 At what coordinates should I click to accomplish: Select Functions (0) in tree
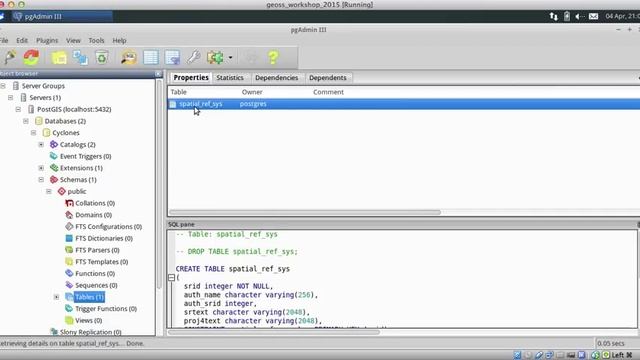[95, 273]
